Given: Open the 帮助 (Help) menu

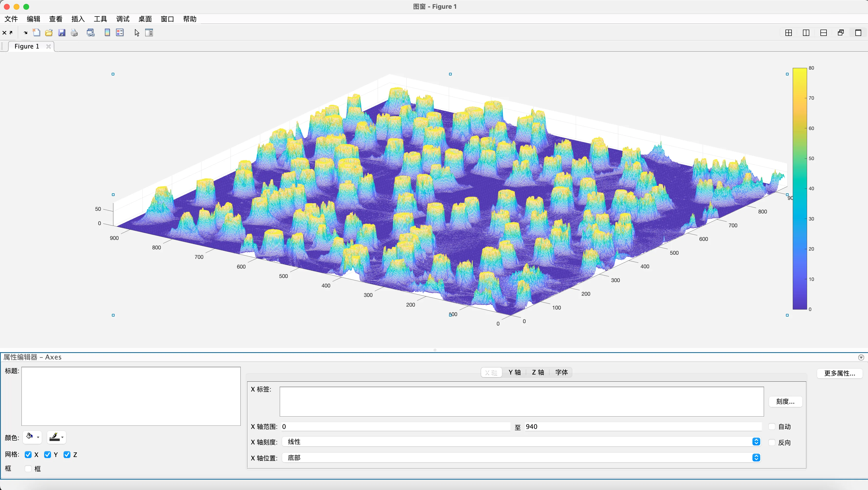Looking at the screenshot, I should (190, 19).
